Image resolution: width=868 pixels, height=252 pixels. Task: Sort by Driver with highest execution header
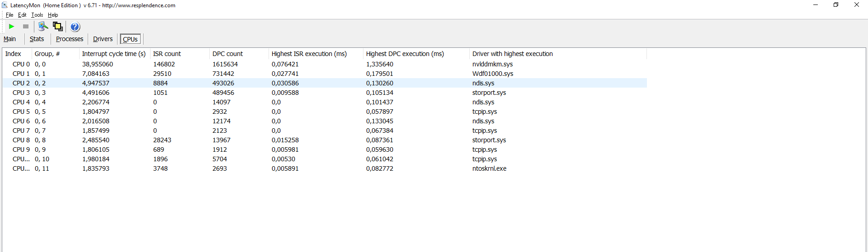[x=512, y=54]
